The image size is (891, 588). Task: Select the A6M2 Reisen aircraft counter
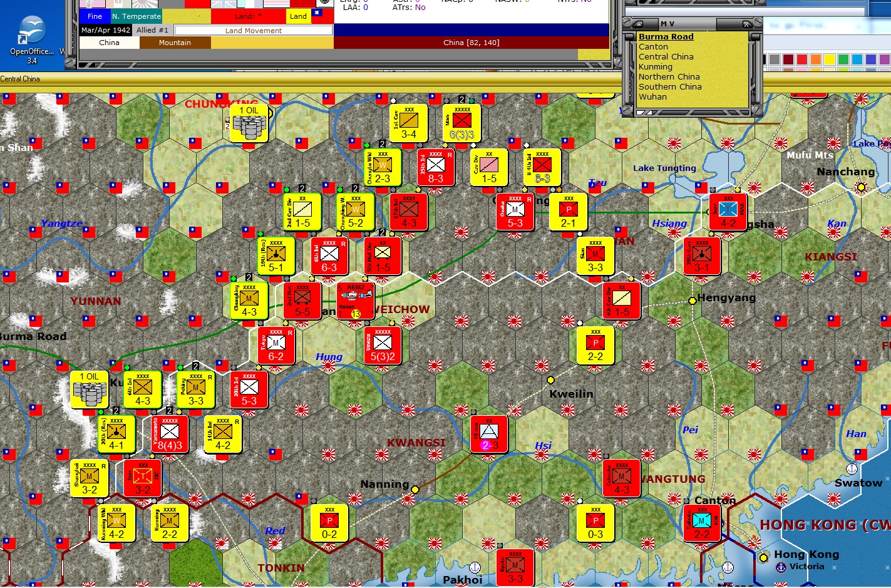coord(356,301)
